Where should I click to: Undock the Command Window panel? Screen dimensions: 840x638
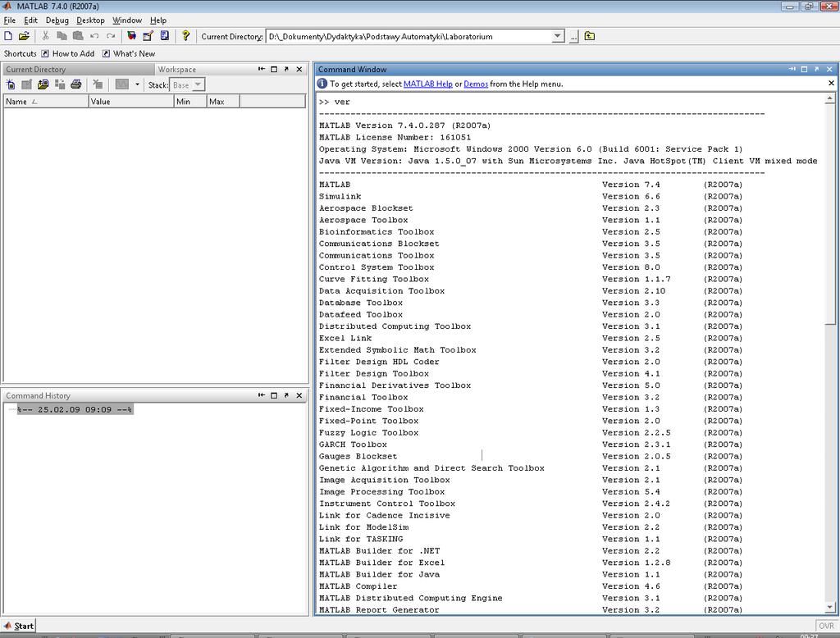[x=816, y=69]
